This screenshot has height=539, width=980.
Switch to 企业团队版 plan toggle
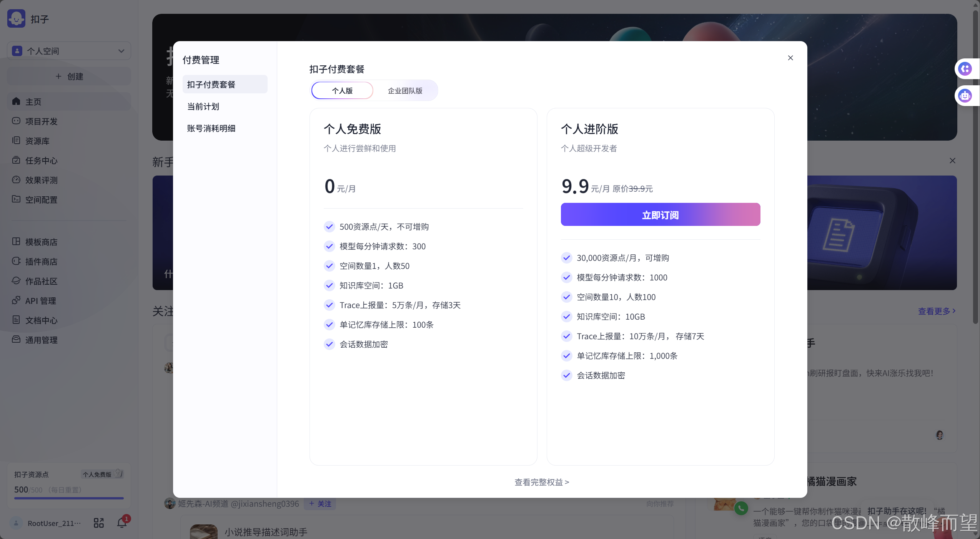(405, 91)
